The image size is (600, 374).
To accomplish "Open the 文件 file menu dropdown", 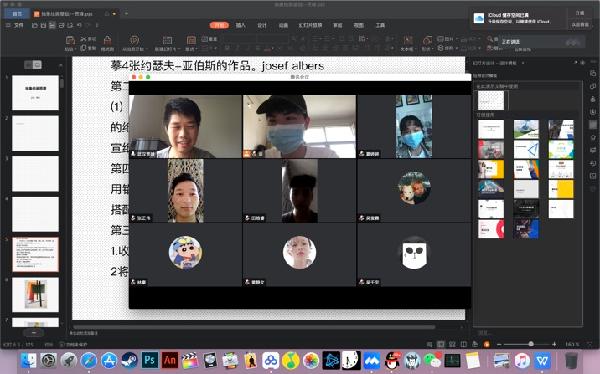I will (x=15, y=25).
